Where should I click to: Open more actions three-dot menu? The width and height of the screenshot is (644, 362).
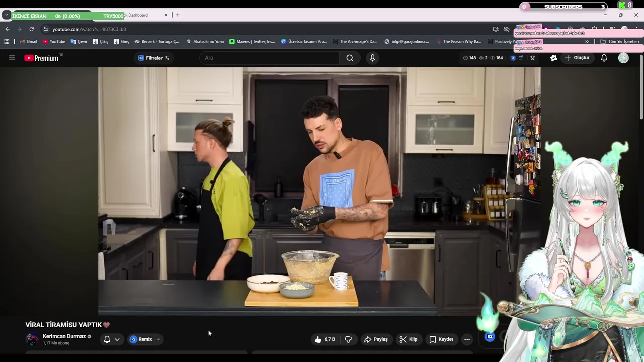[x=467, y=339]
